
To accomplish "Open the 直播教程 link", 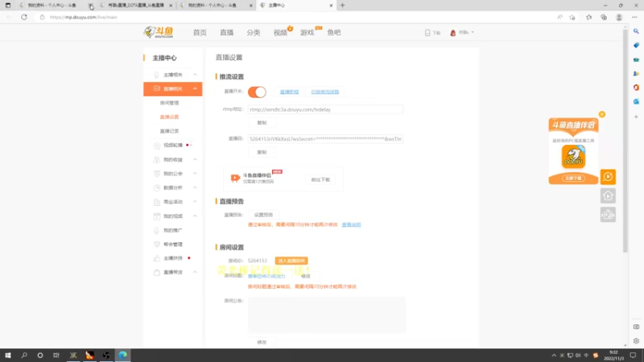I will [289, 92].
